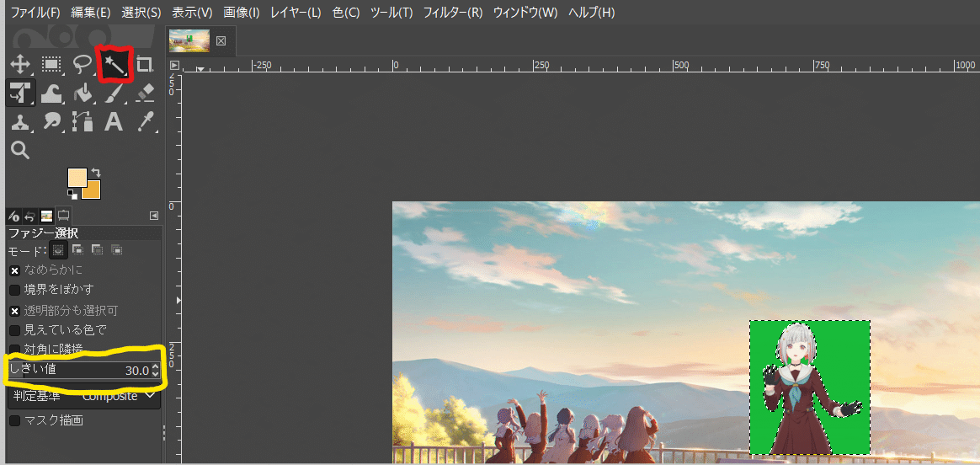Open the dock tab configuration menu
Viewport: 980px width, 465px height.
tap(154, 216)
